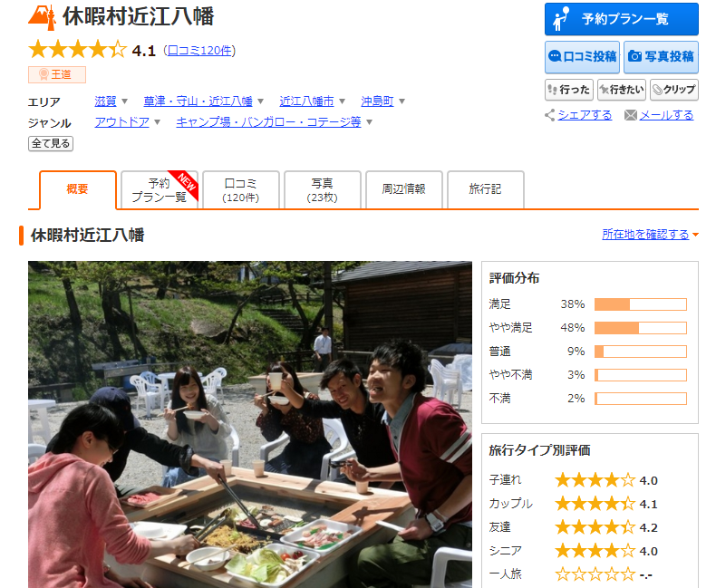Image resolution: width=716 pixels, height=588 pixels.
Task: Click the 予約プラン一覧 blue button
Action: [x=621, y=19]
